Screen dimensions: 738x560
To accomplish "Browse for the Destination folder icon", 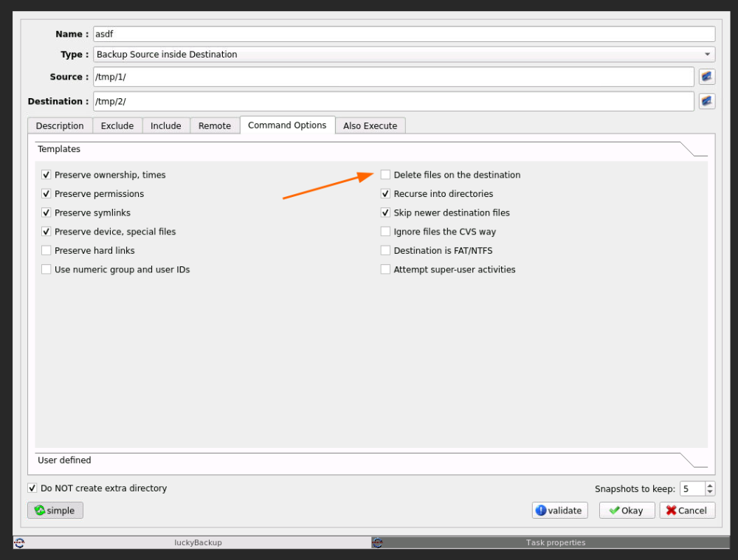I will click(706, 101).
